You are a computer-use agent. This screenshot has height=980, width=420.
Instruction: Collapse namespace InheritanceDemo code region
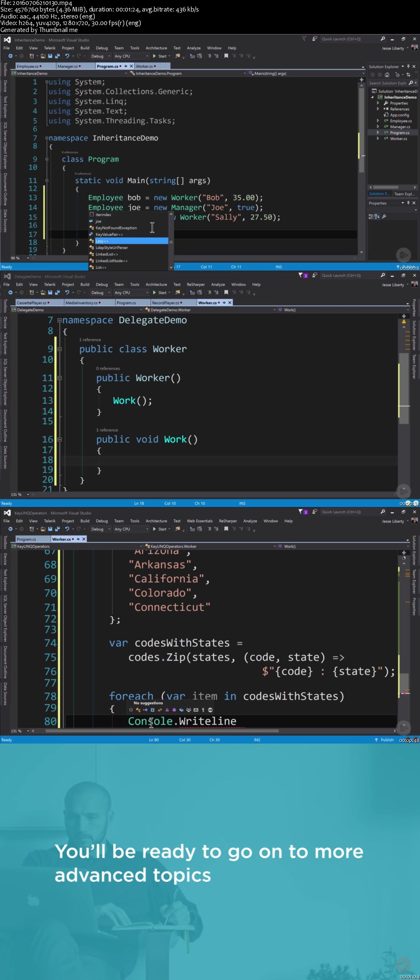[x=47, y=138]
